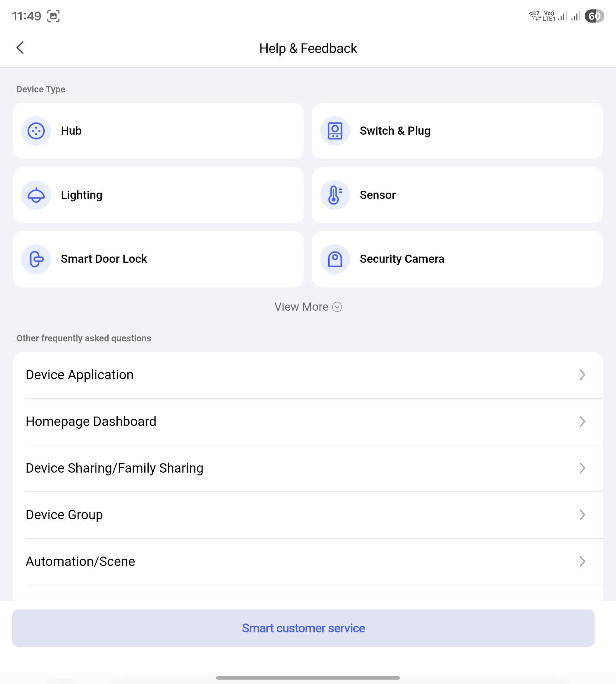The height and width of the screenshot is (684, 616).
Task: Choose the Lighting lamp icon
Action: [x=36, y=195]
